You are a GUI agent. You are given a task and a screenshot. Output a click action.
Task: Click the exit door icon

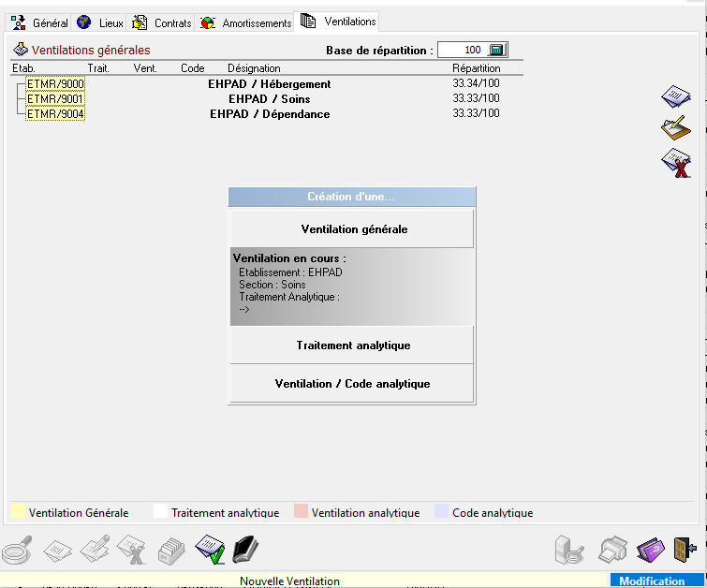(x=685, y=549)
